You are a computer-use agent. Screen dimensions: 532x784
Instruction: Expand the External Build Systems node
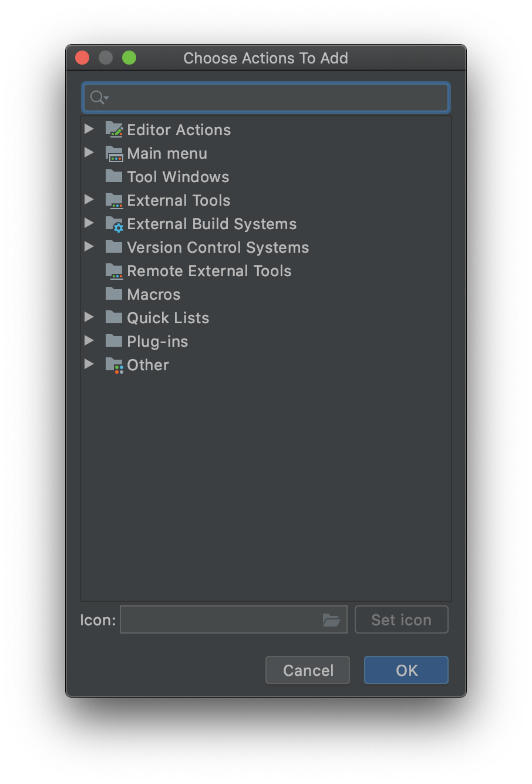pyautogui.click(x=89, y=223)
